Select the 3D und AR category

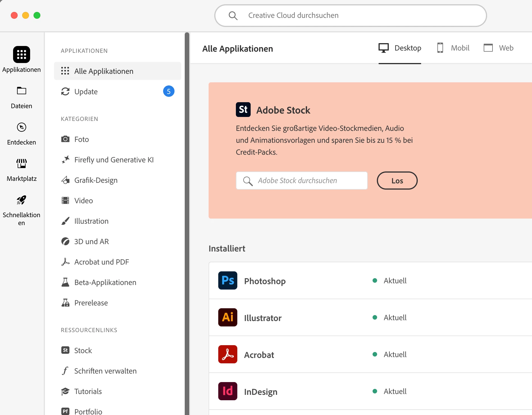coord(118,241)
